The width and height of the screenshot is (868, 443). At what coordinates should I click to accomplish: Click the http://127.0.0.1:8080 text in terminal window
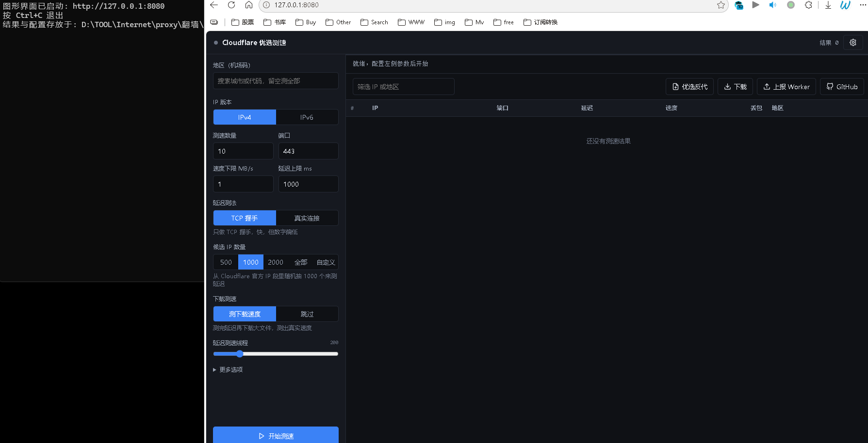coord(119,6)
